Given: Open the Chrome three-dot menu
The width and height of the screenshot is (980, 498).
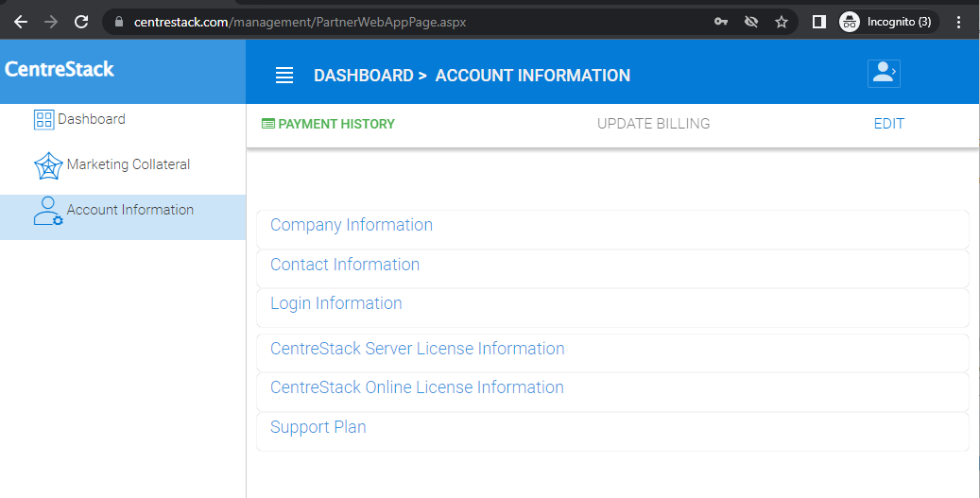Looking at the screenshot, I should 959,22.
